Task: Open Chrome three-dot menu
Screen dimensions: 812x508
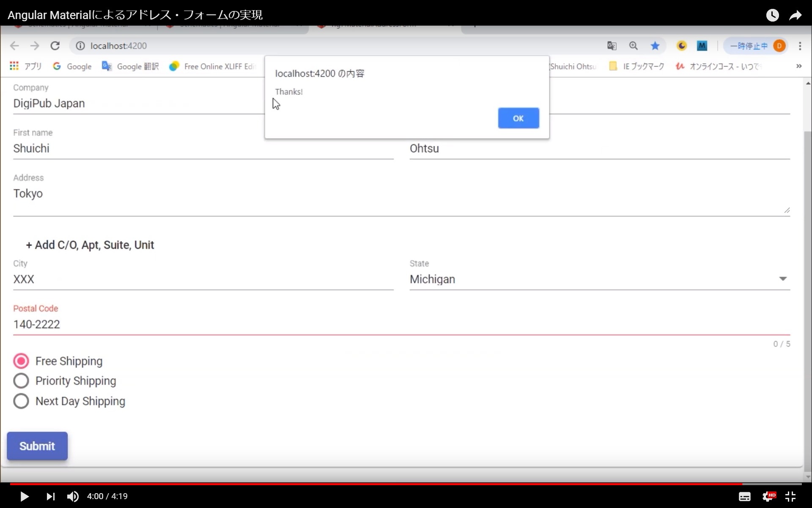Action: [800, 46]
